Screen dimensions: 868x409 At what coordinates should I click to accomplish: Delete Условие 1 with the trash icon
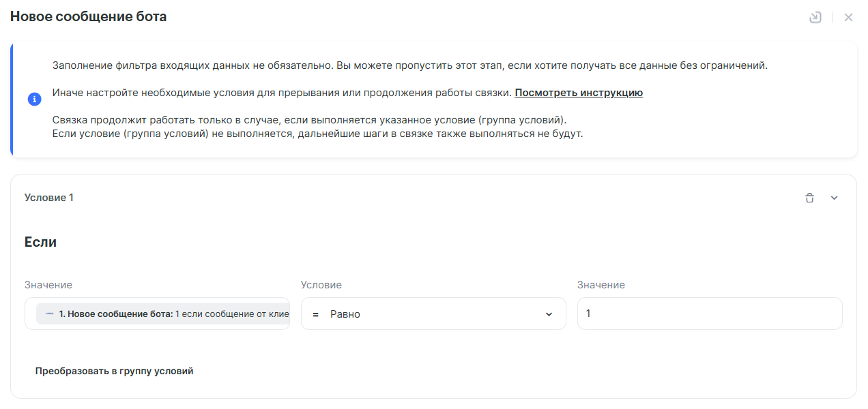point(809,198)
